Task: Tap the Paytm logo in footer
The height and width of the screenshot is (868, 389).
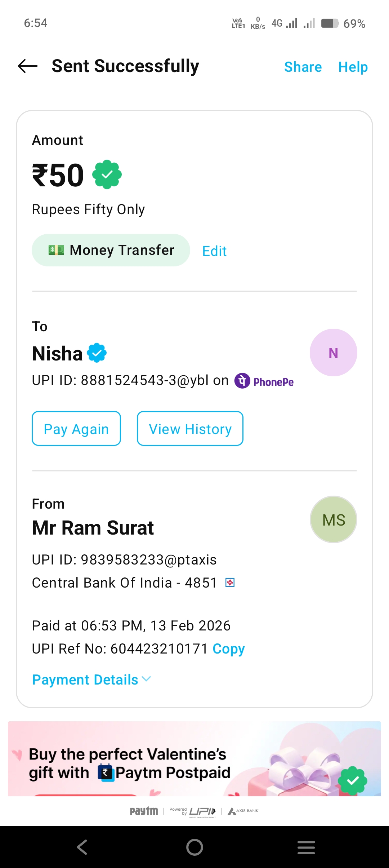Action: coord(144,811)
